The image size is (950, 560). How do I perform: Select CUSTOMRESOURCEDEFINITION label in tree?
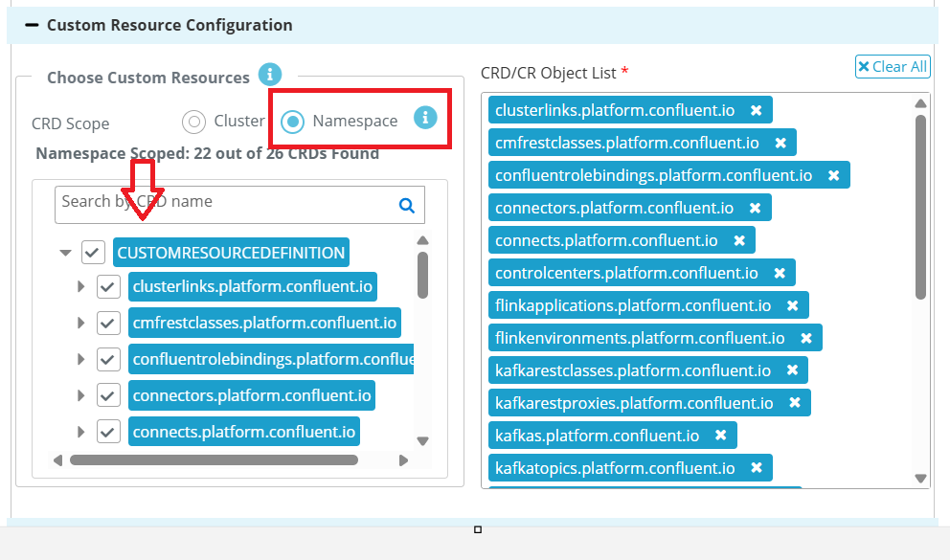[231, 253]
